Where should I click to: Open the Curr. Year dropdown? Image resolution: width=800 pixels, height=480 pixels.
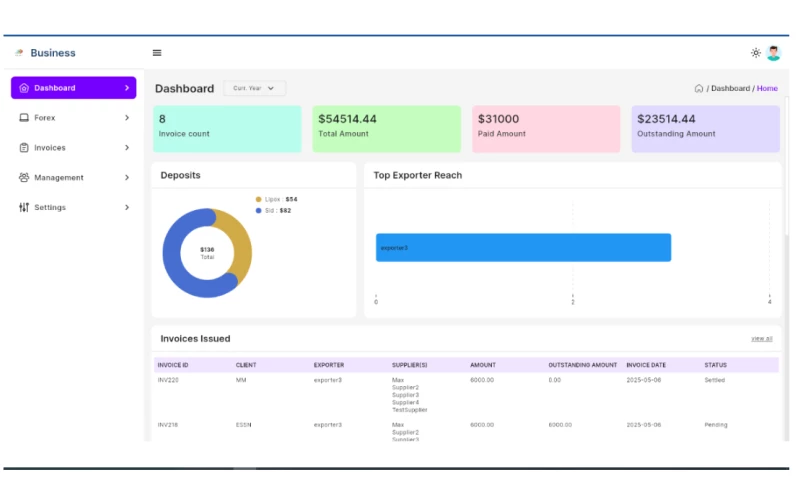pos(254,88)
